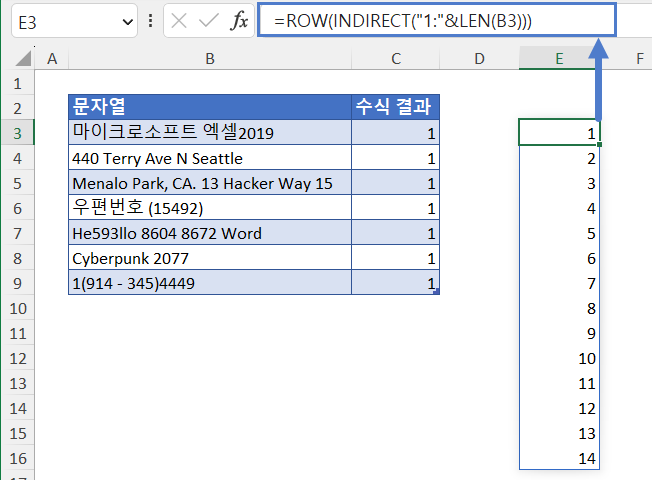Click the 문자열 header cell

(x=210, y=107)
